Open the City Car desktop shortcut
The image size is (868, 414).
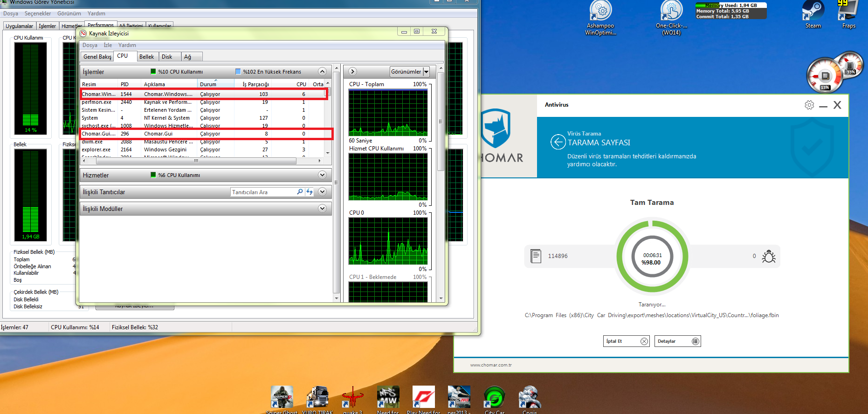coord(495,400)
